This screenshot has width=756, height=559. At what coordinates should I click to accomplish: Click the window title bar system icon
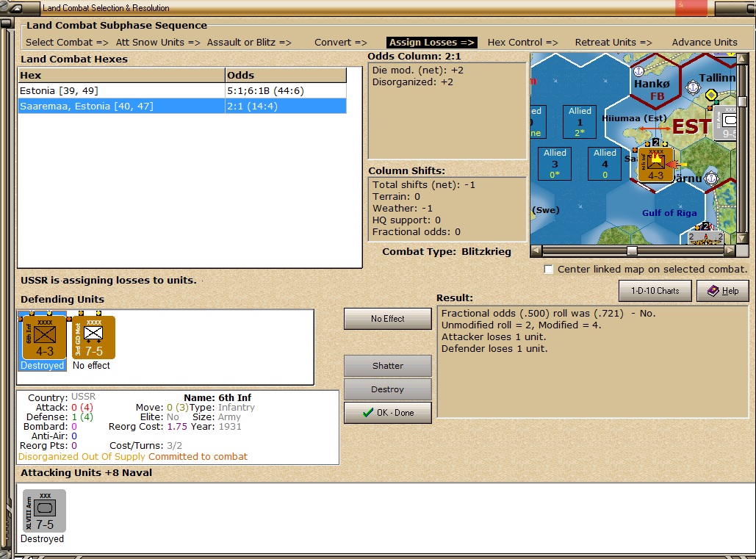click(x=15, y=7)
